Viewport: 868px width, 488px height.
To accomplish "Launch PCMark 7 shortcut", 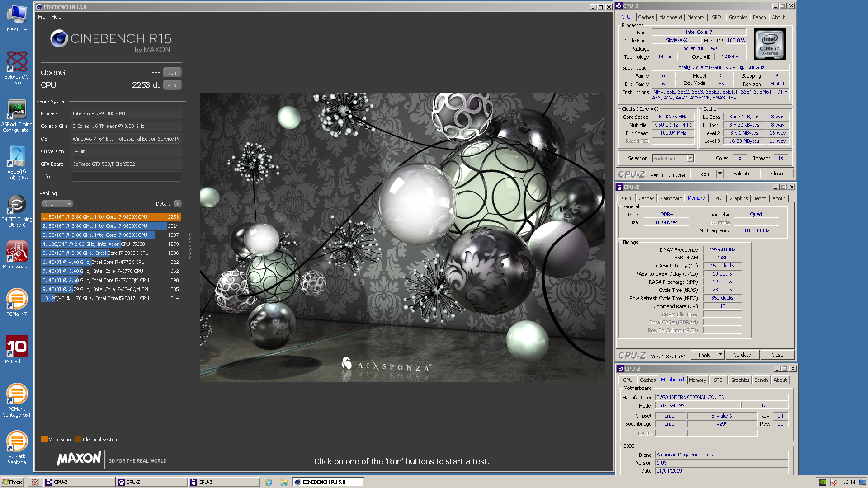I will pos(17,302).
